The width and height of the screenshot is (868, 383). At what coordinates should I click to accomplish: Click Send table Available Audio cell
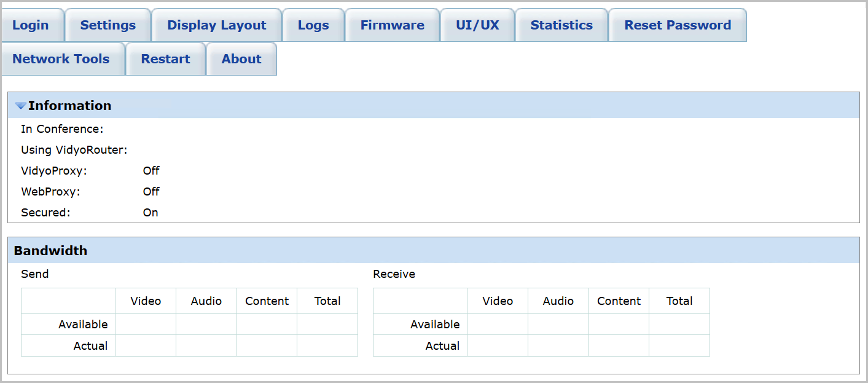206,324
